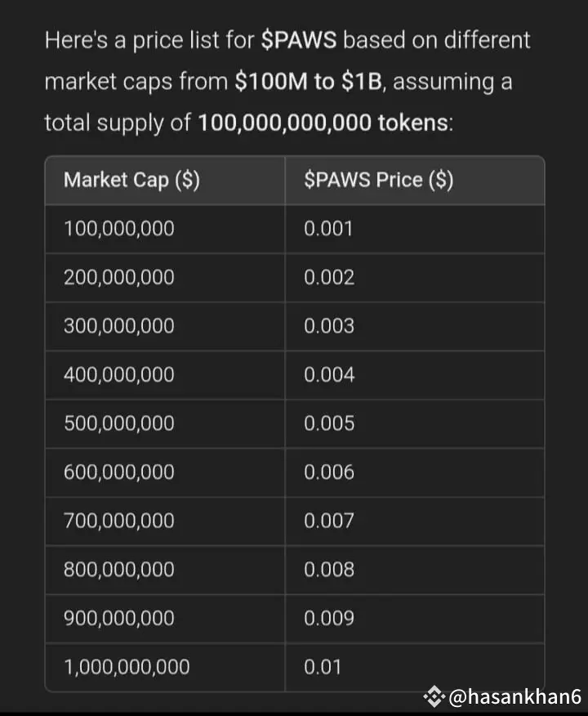Click the Market Cap ($) column header
This screenshot has width=588, height=716.
pos(131,181)
